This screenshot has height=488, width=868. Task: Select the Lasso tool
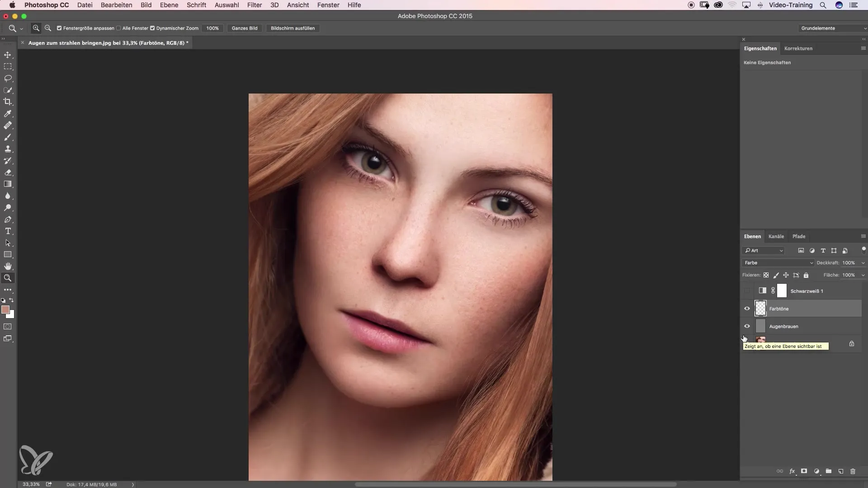[8, 78]
